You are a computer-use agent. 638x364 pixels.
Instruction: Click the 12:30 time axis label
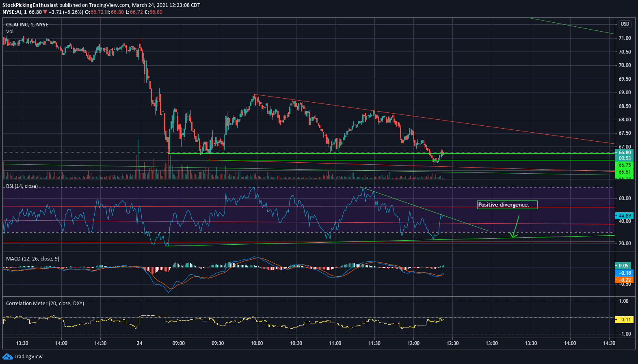coord(452,343)
